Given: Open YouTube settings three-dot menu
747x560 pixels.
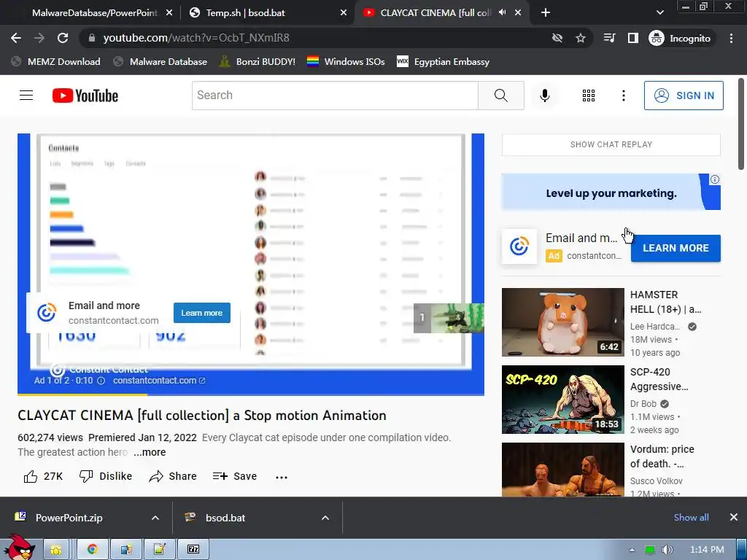Looking at the screenshot, I should [x=623, y=96].
